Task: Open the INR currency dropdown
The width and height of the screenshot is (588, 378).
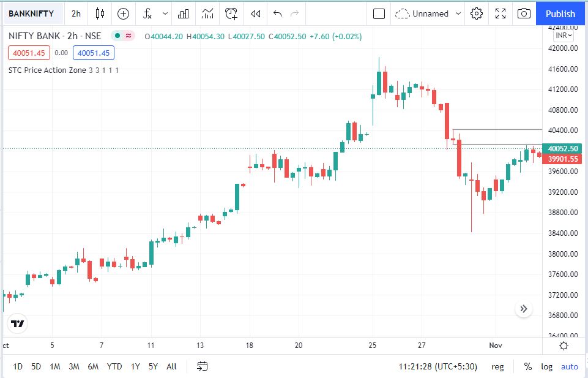Action: pyautogui.click(x=564, y=36)
